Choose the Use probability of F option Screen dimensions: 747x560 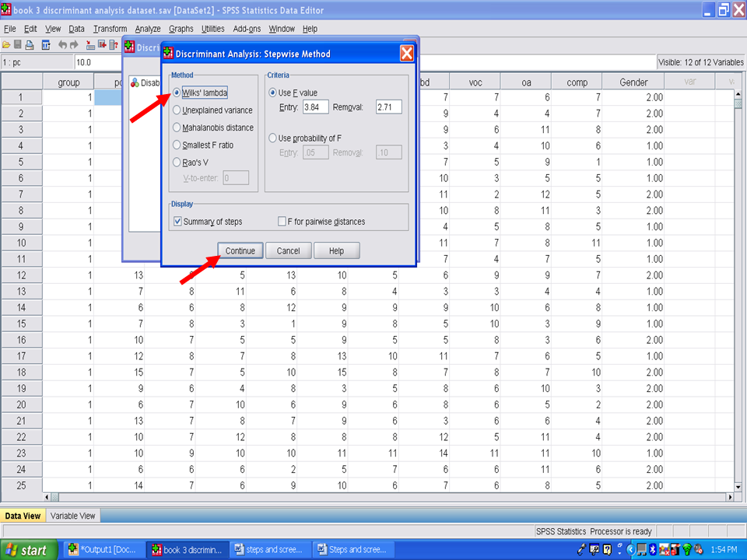[x=272, y=138]
